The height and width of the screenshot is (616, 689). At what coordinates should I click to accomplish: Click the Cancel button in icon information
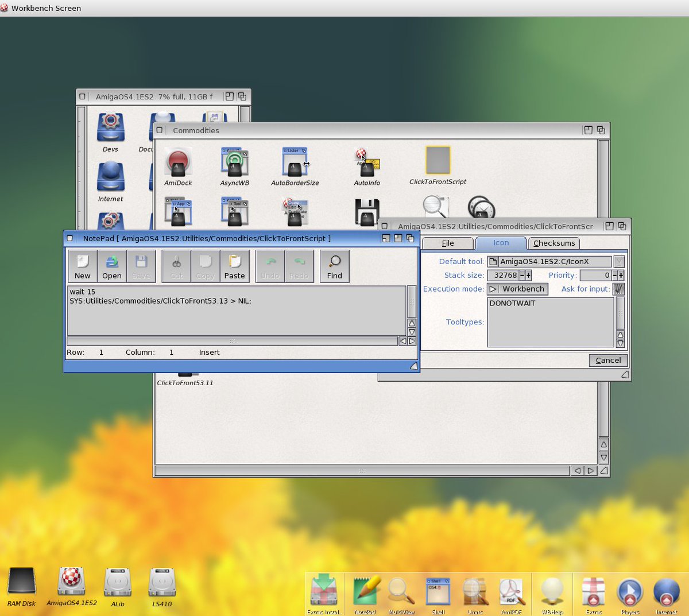(608, 360)
